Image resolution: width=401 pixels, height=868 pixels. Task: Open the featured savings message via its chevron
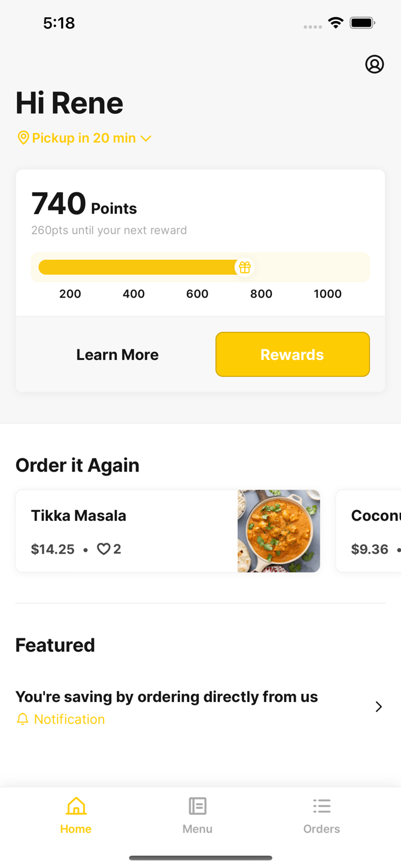pyautogui.click(x=379, y=707)
